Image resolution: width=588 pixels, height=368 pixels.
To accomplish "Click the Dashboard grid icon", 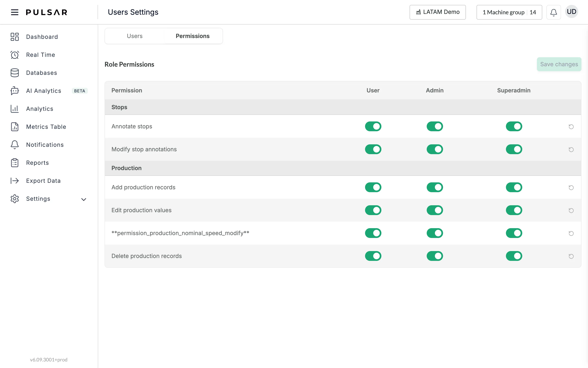I will click(14, 37).
